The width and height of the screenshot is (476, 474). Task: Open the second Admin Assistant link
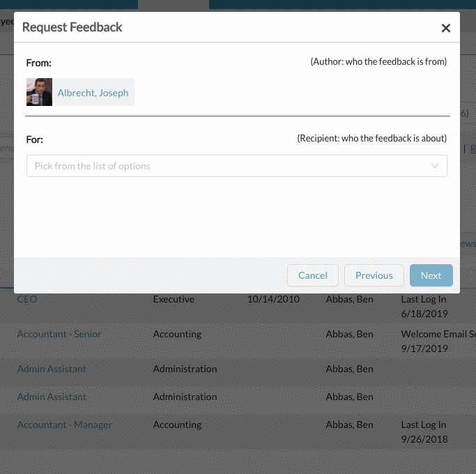pyautogui.click(x=52, y=397)
